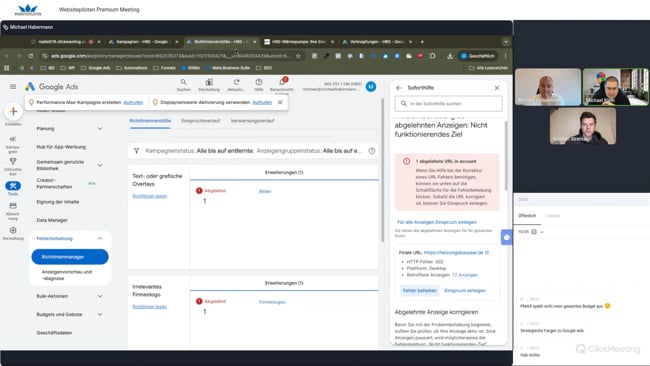Open Eignung der Inhalte
650x366 pixels.
pos(58,202)
